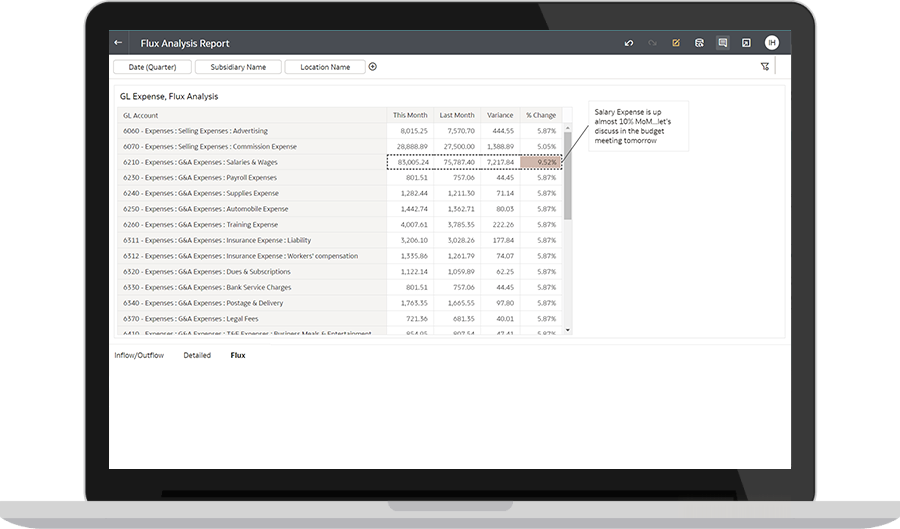Viewport: 900px width, 529px height.
Task: Open the export icon in header
Action: point(746,43)
